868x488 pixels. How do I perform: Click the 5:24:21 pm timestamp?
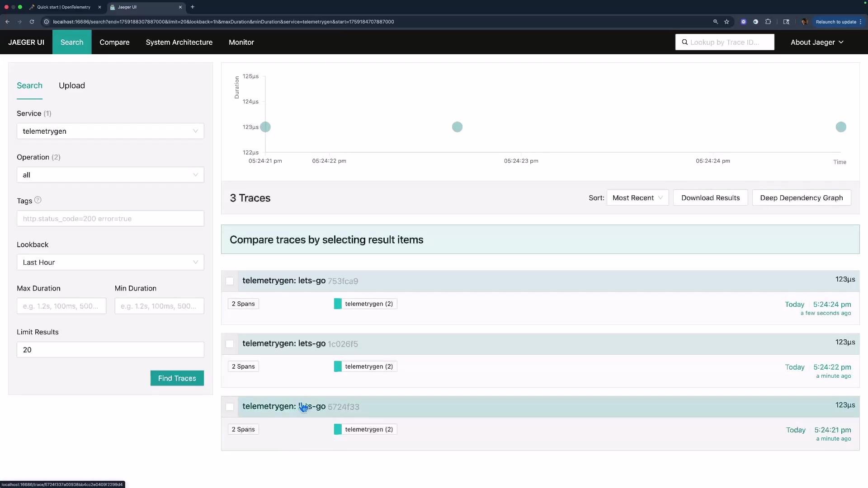pyautogui.click(x=832, y=430)
